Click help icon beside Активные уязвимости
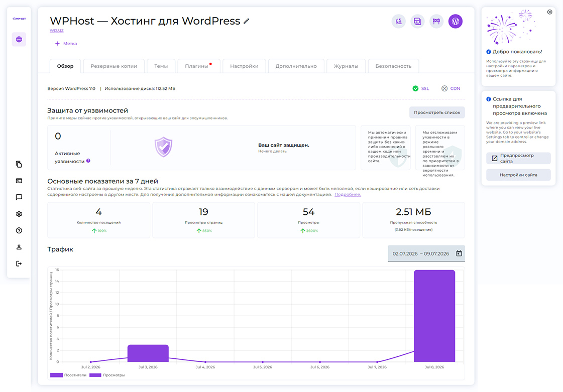Screen dimensions: 563x392 click(x=88, y=161)
